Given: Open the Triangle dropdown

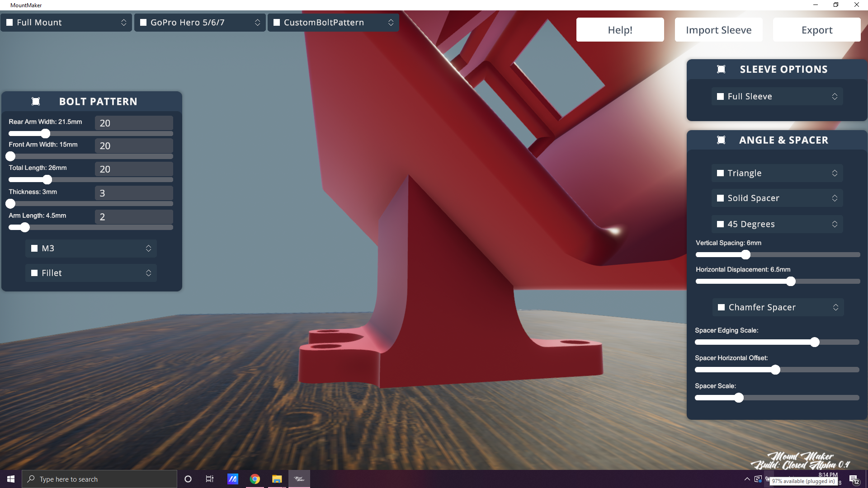Looking at the screenshot, I should 777,173.
